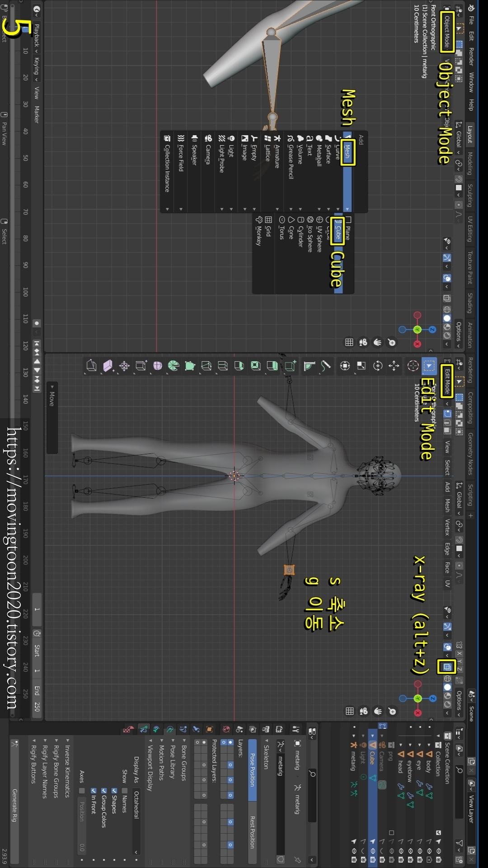Click the Position value field under Axes

[x=82, y=826]
